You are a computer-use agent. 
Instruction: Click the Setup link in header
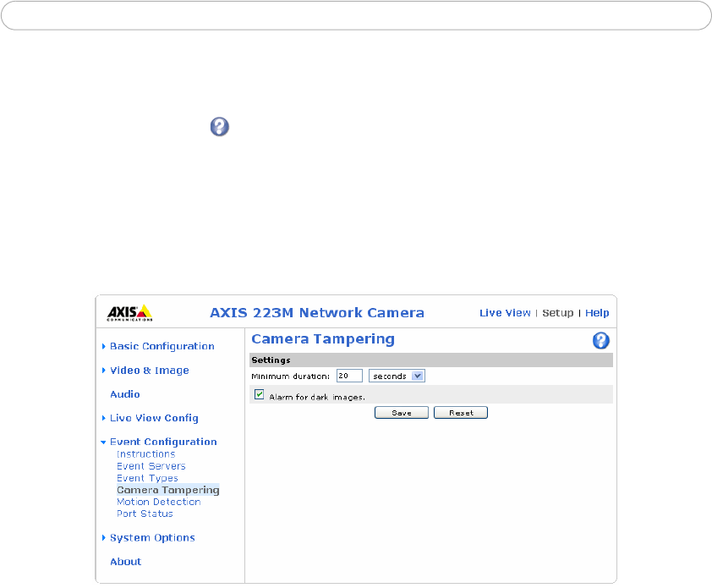coord(557,313)
